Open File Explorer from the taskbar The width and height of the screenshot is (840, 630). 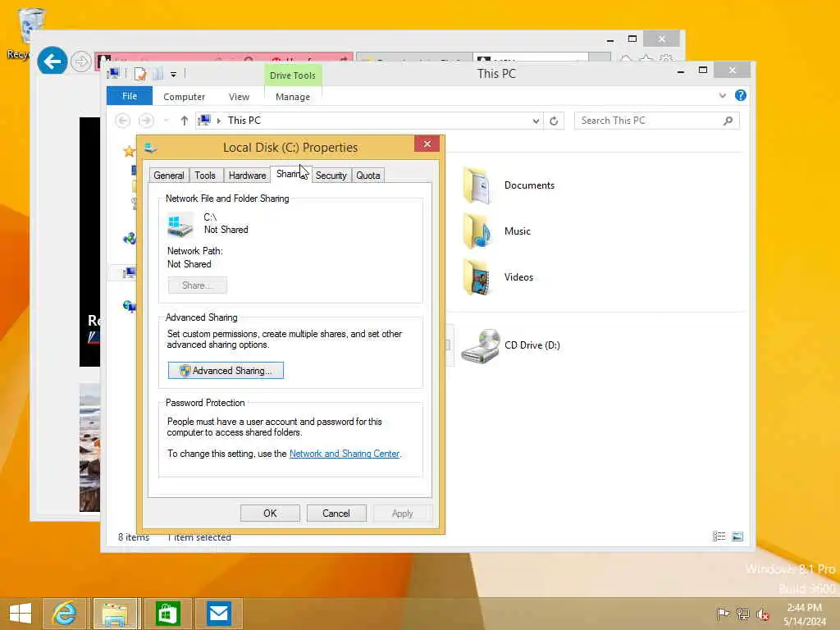(x=116, y=614)
